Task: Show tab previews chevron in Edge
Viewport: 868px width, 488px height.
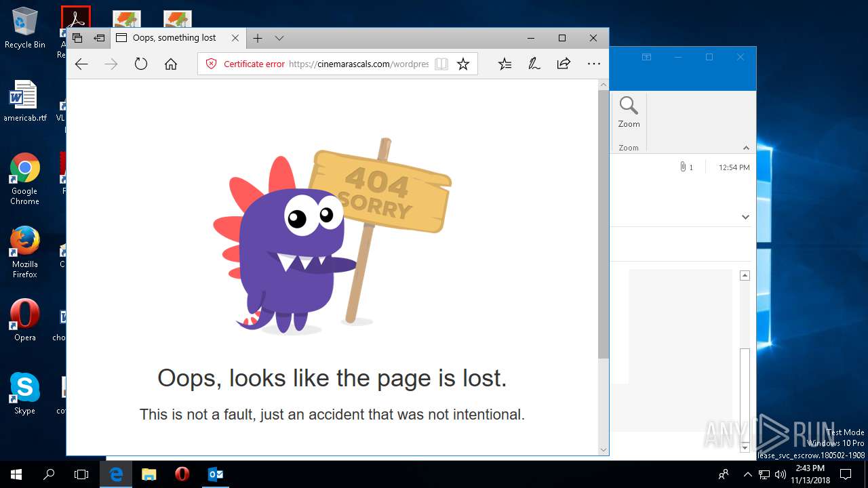Action: [279, 38]
